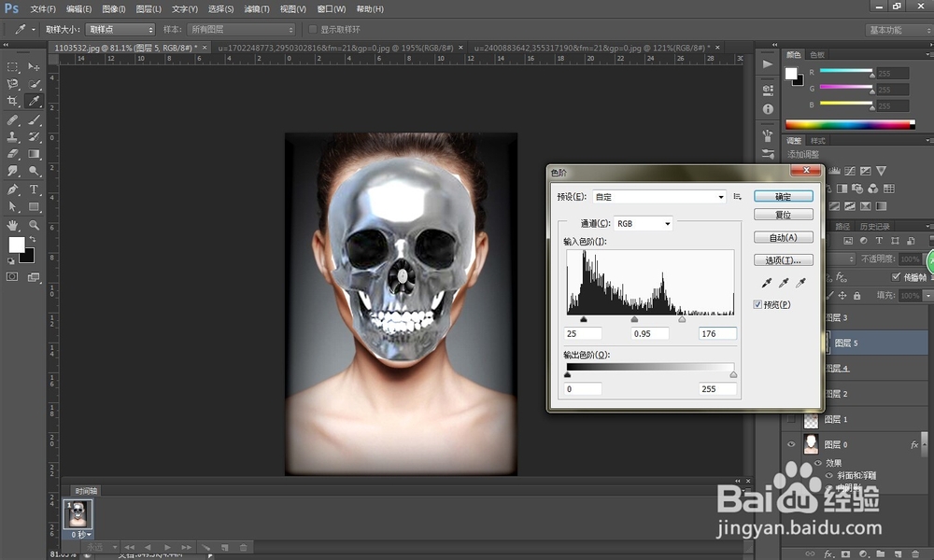Viewport: 934px width, 560px height.
Task: Toggle the 预览(P) checkbox in Levels
Action: (x=757, y=304)
